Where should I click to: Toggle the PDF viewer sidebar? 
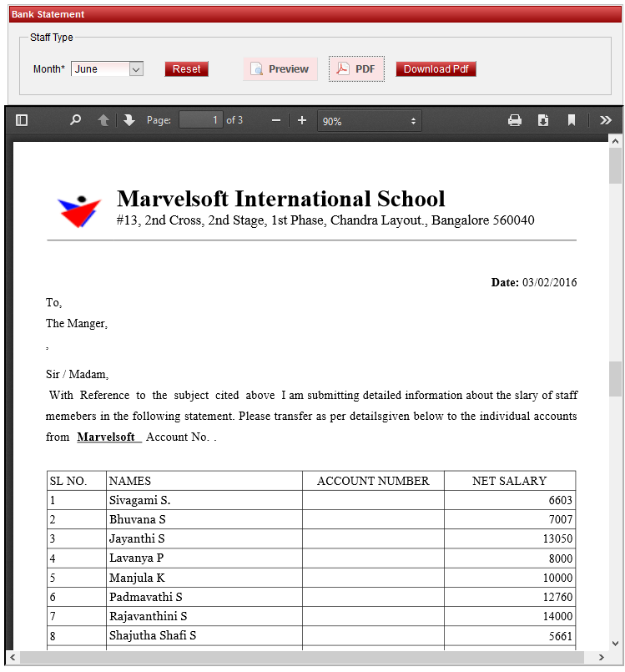(22, 120)
